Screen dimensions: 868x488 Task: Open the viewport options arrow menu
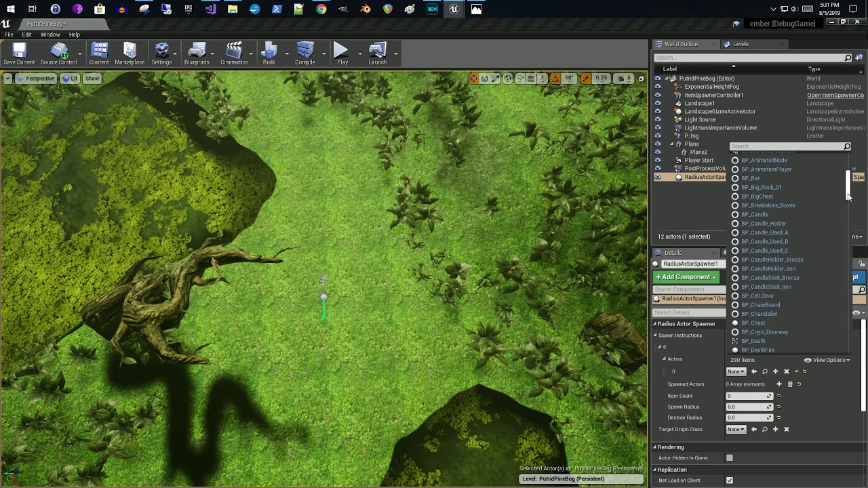point(7,79)
